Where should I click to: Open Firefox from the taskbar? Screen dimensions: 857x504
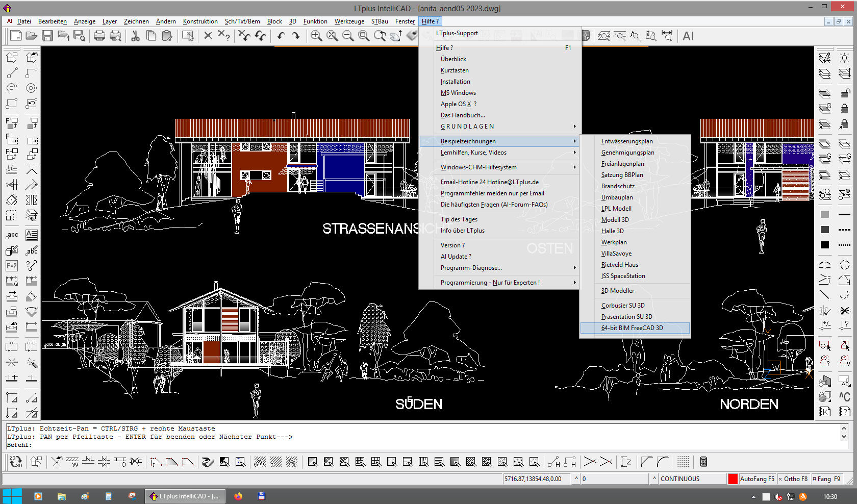(x=238, y=496)
